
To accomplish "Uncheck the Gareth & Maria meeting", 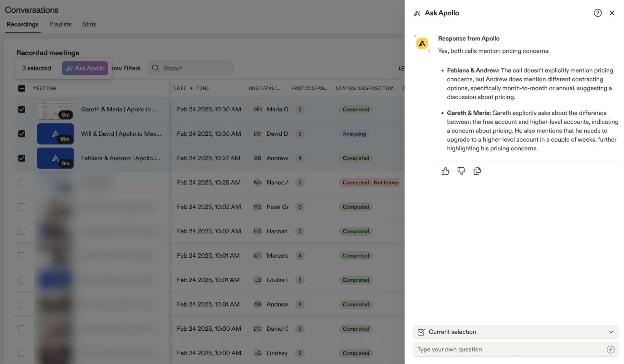I will [x=22, y=109].
